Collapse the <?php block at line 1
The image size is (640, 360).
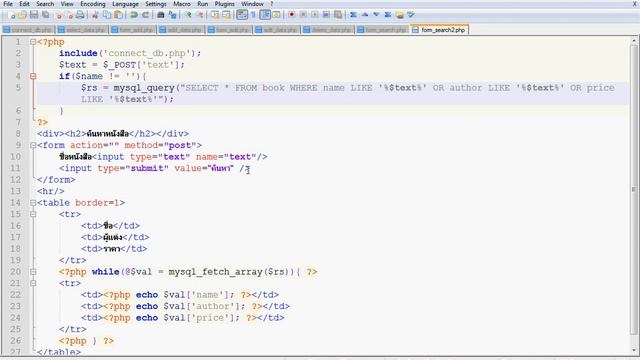pos(33,42)
